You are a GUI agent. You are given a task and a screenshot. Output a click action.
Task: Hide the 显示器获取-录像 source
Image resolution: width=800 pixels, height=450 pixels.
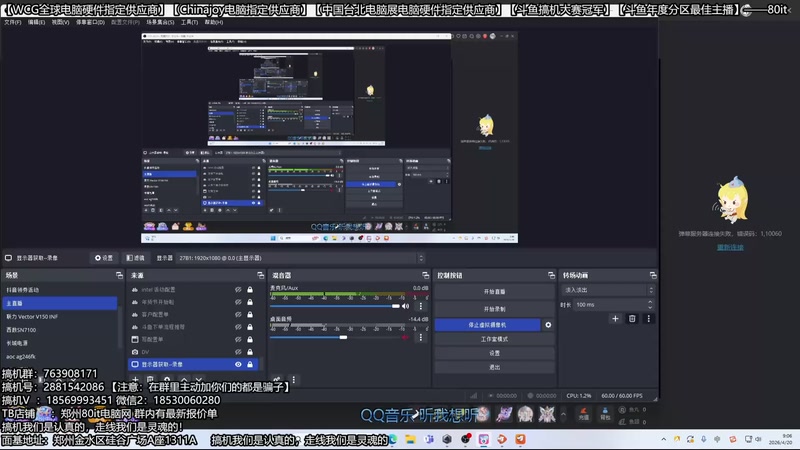coord(238,364)
